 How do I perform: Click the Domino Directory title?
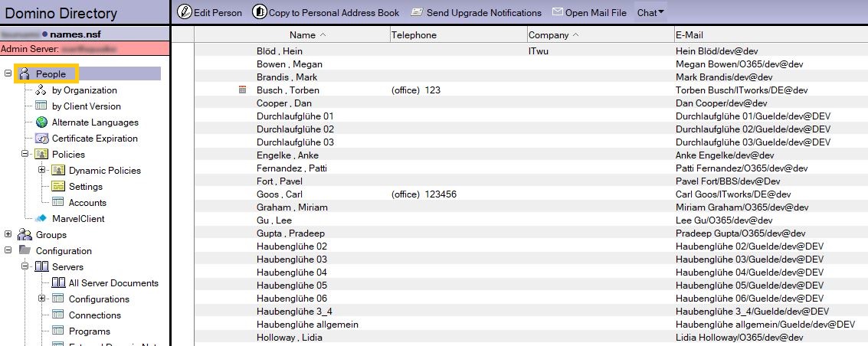(x=61, y=13)
